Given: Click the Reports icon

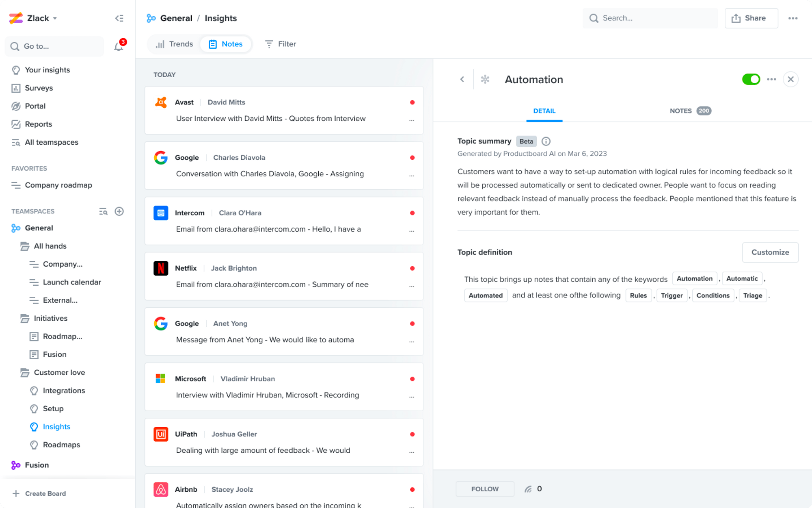Looking at the screenshot, I should (x=16, y=124).
